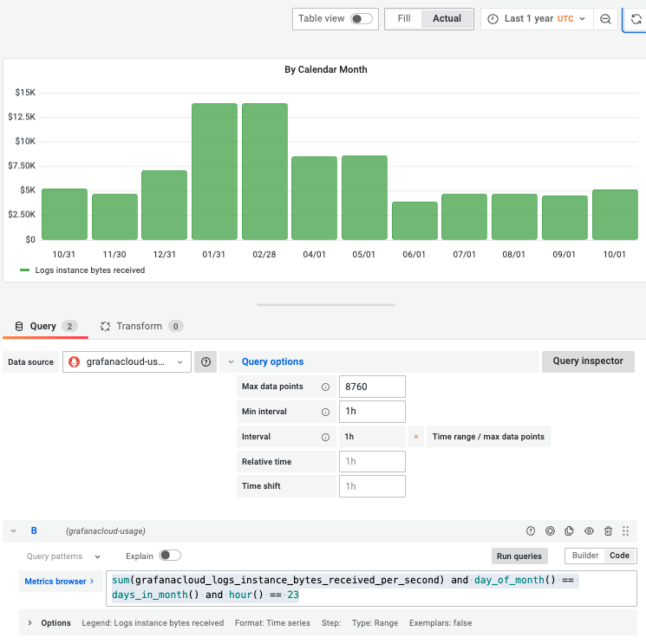This screenshot has width=646, height=644.
Task: Open Query inspector
Action: (x=588, y=361)
